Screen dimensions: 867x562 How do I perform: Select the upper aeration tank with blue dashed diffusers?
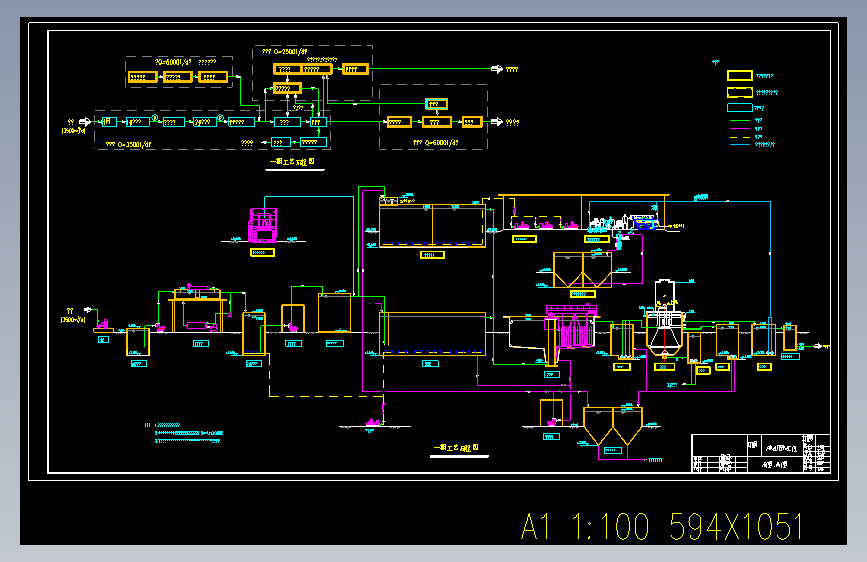click(x=432, y=226)
